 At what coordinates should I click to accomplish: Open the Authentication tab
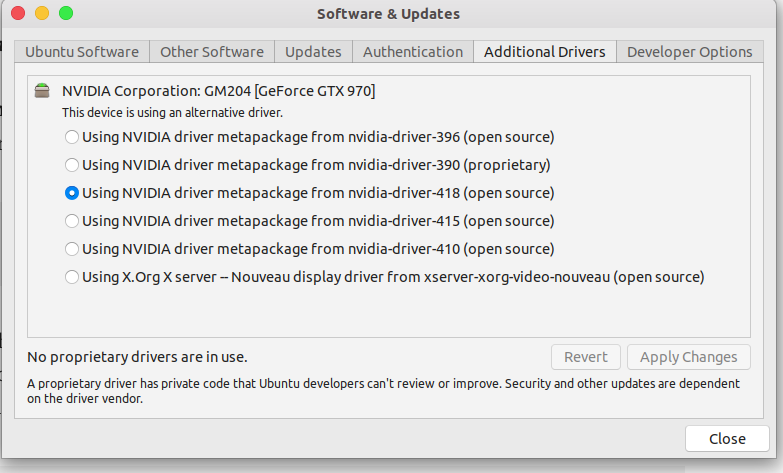[413, 52]
